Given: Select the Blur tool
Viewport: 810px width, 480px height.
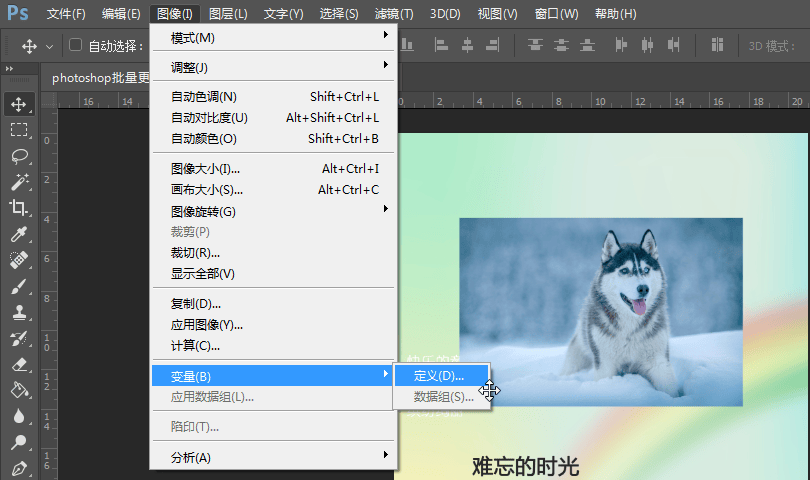Looking at the screenshot, I should pos(19,416).
